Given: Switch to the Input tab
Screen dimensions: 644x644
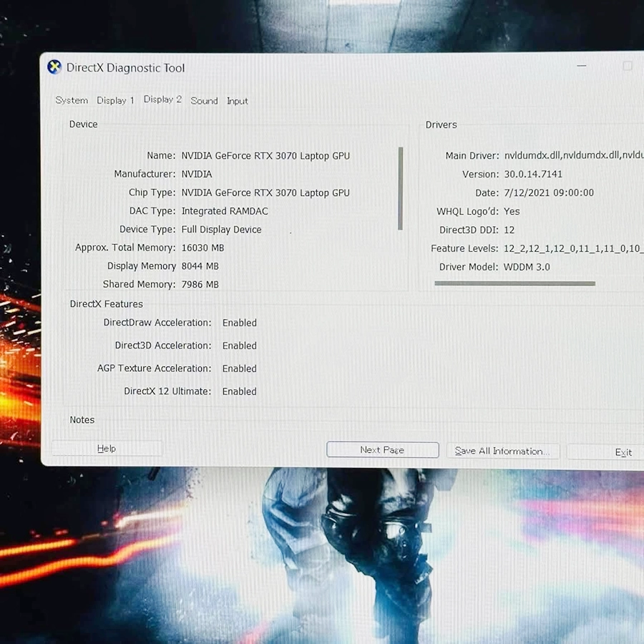Looking at the screenshot, I should click(238, 101).
